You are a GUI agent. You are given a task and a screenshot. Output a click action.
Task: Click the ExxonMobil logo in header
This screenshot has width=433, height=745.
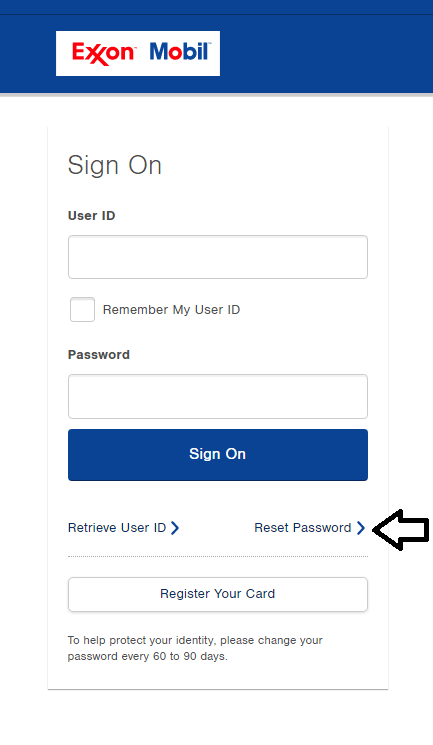138,53
